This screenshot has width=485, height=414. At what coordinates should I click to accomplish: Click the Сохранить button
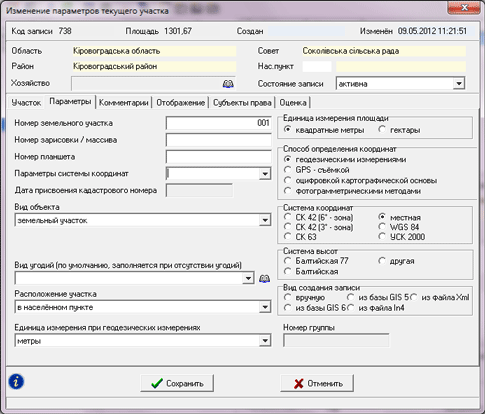(x=177, y=383)
